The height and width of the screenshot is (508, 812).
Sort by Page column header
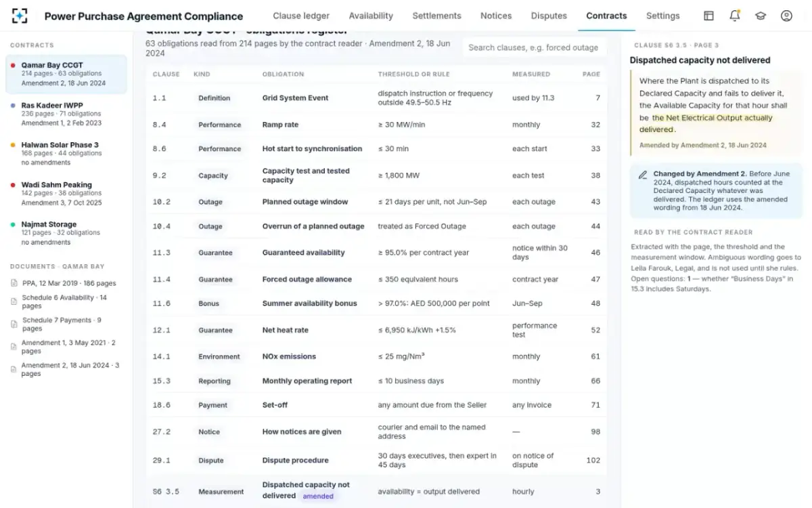pyautogui.click(x=591, y=75)
